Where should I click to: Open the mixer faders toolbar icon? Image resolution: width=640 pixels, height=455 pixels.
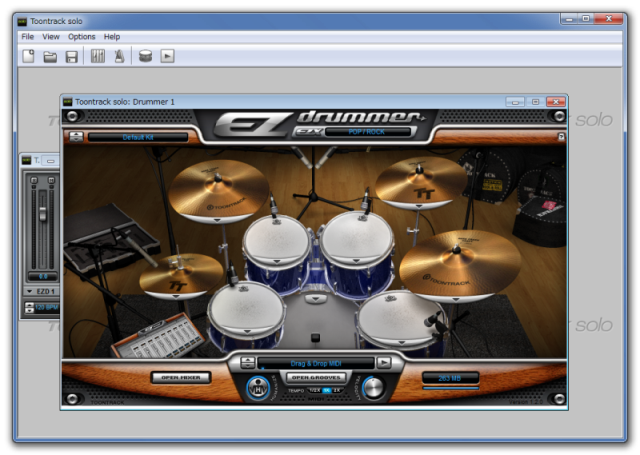point(98,56)
